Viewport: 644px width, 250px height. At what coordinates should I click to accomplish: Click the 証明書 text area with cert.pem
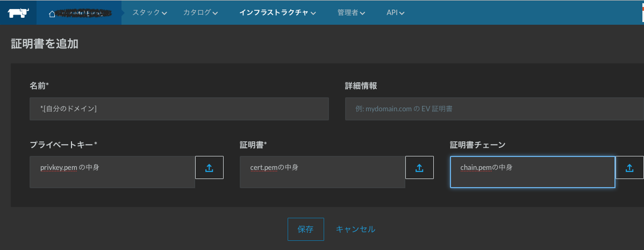point(323,172)
